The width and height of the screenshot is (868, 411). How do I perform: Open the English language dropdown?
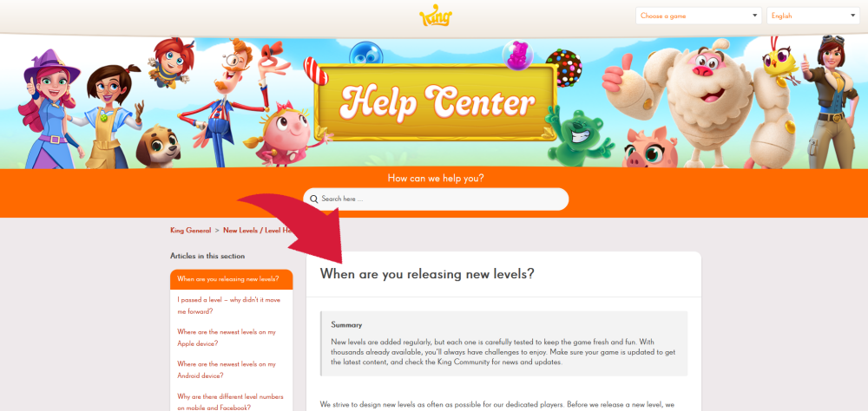tap(812, 16)
